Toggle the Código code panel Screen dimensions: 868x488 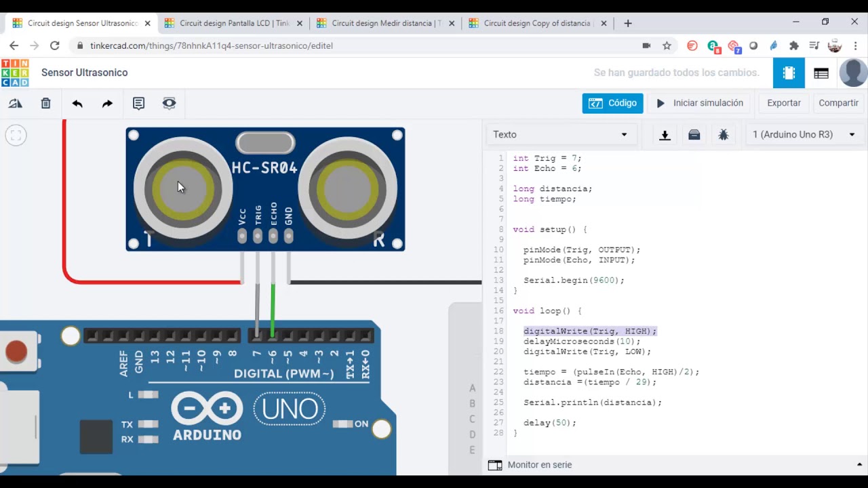[x=612, y=103]
